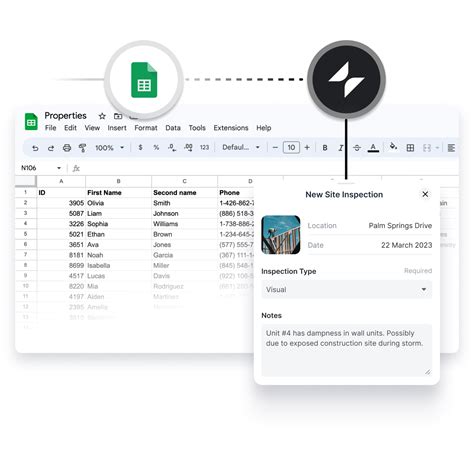Open the Data menu
The width and height of the screenshot is (474, 451).
click(x=173, y=128)
